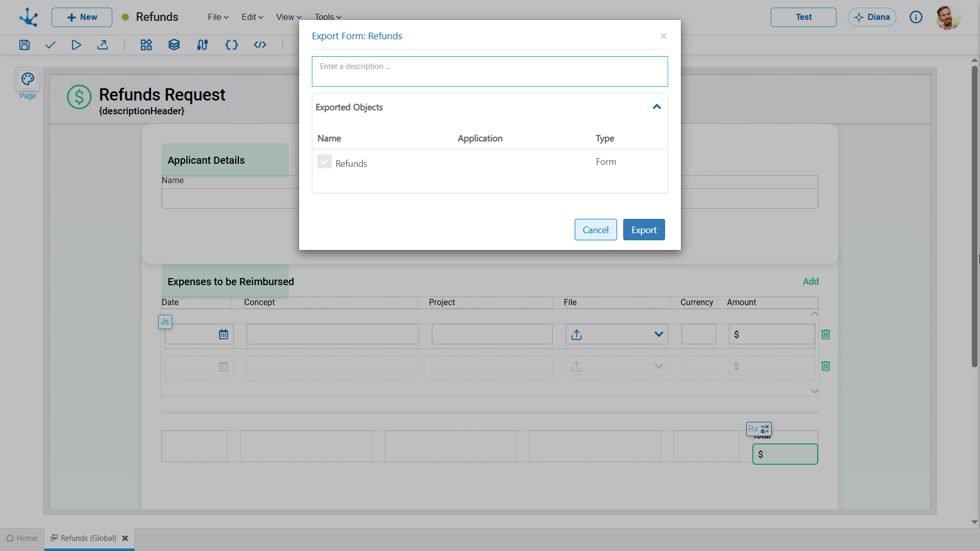Click the New button
The image size is (980, 551).
82,17
